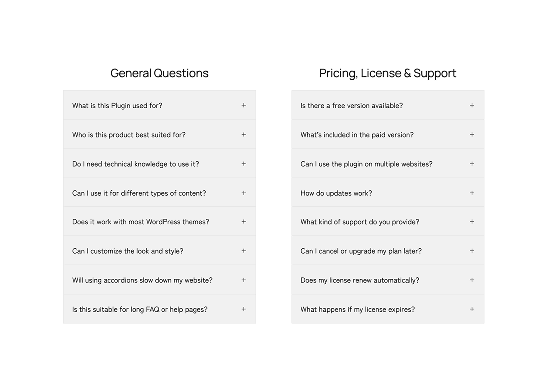
Task: Click plus icon next to 'Who is this product best suited for?'
Action: pos(244,135)
